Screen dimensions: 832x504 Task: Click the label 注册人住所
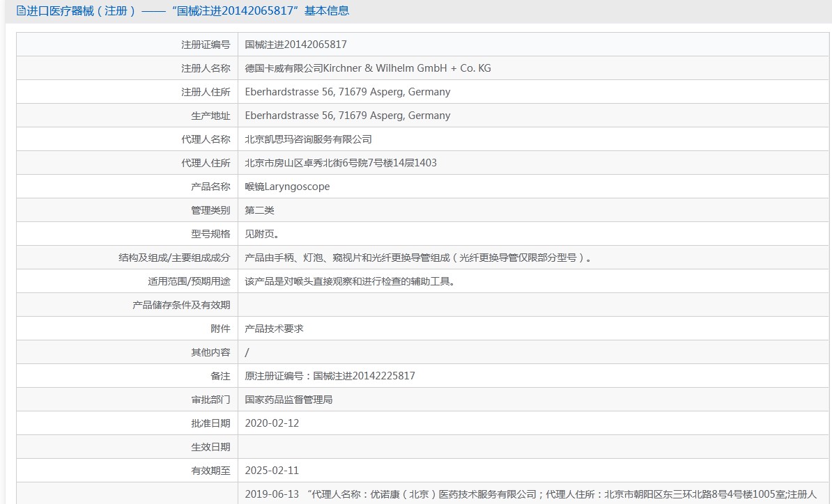click(x=206, y=92)
